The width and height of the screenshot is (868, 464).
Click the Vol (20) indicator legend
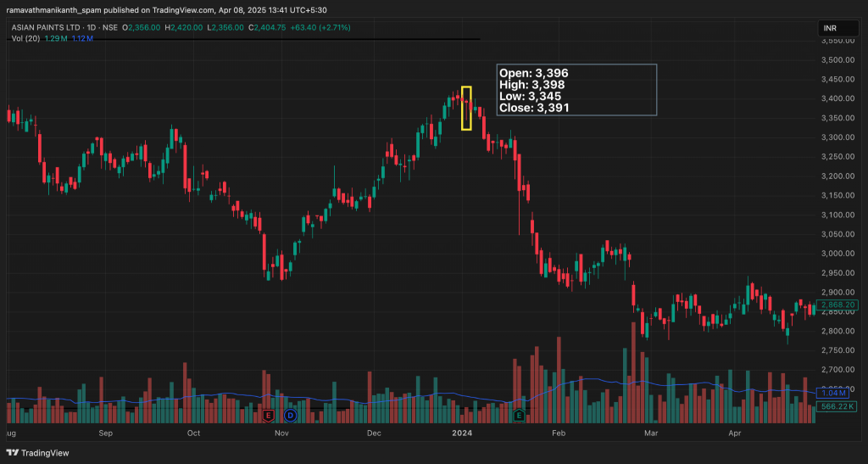click(25, 38)
